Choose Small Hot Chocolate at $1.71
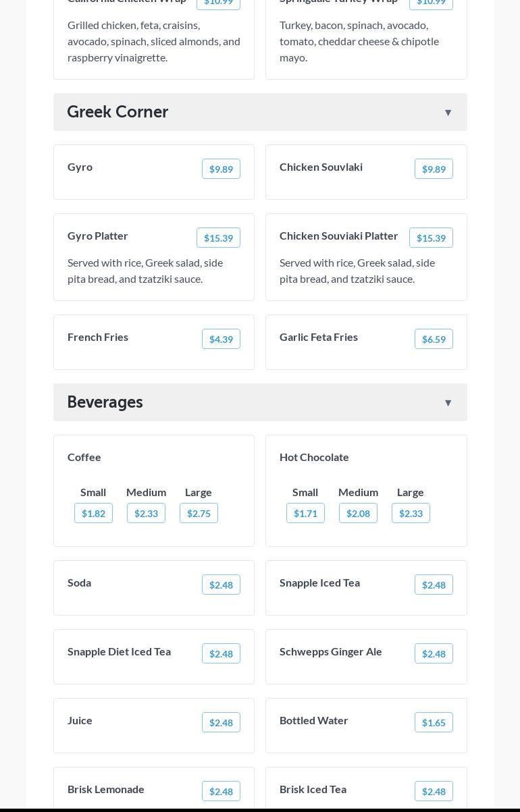 click(x=305, y=514)
